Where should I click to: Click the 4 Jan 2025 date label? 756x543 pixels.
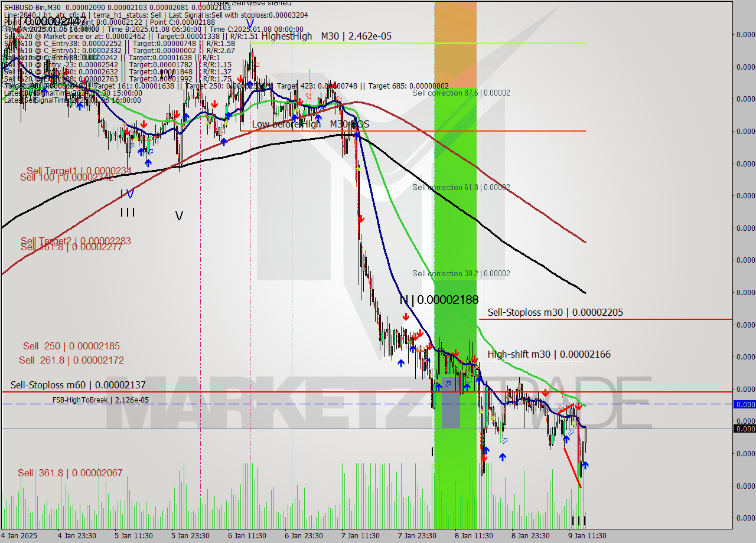coord(20,536)
